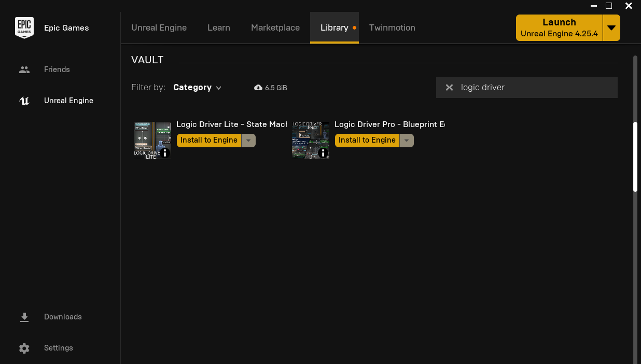This screenshot has width=641, height=364.
Task: Launch Unreal Engine 4.25.4
Action: [559, 28]
